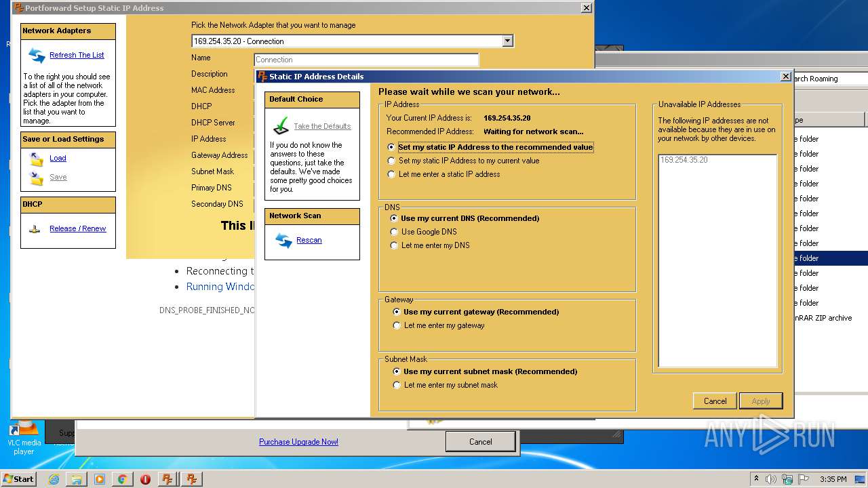
Task: Open the volume speaker tray icon
Action: (771, 479)
